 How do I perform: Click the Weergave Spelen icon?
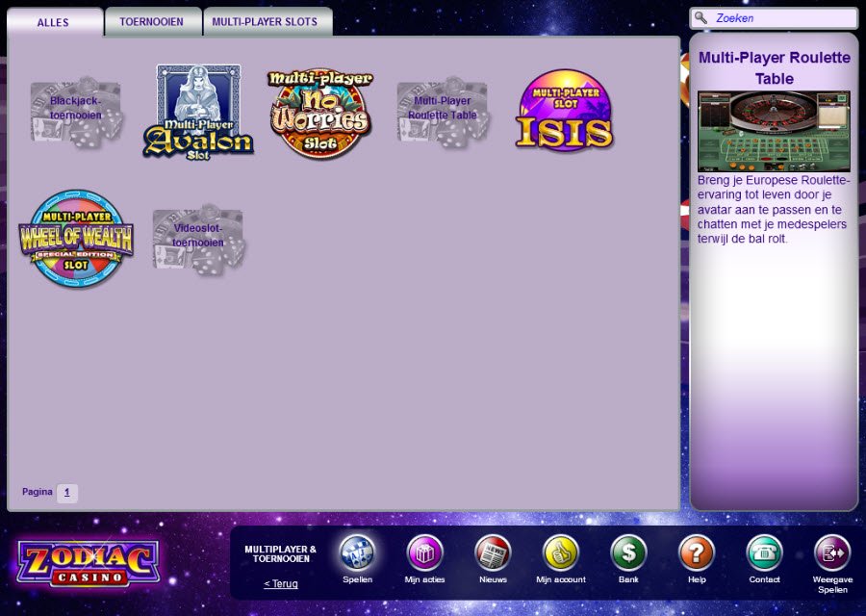pyautogui.click(x=832, y=553)
